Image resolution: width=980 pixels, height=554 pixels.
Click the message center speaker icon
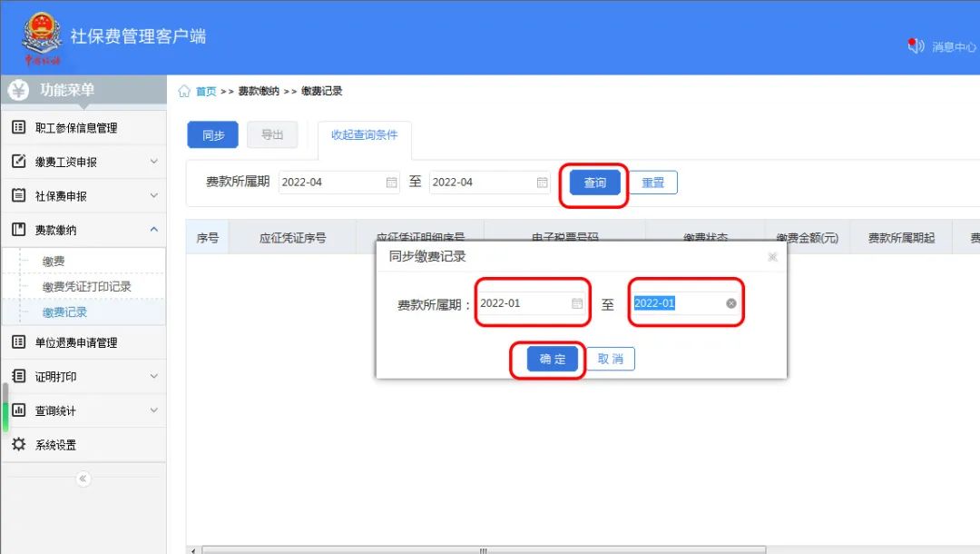pyautogui.click(x=916, y=46)
